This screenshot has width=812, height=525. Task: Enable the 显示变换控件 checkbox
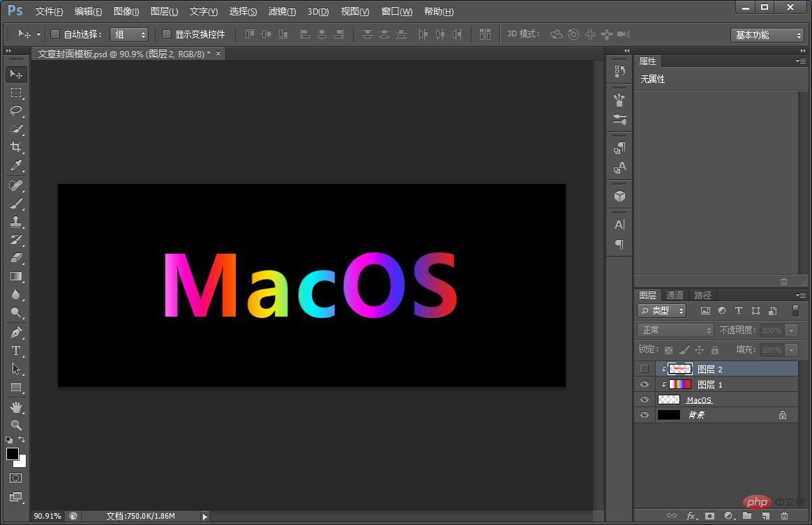coord(166,34)
